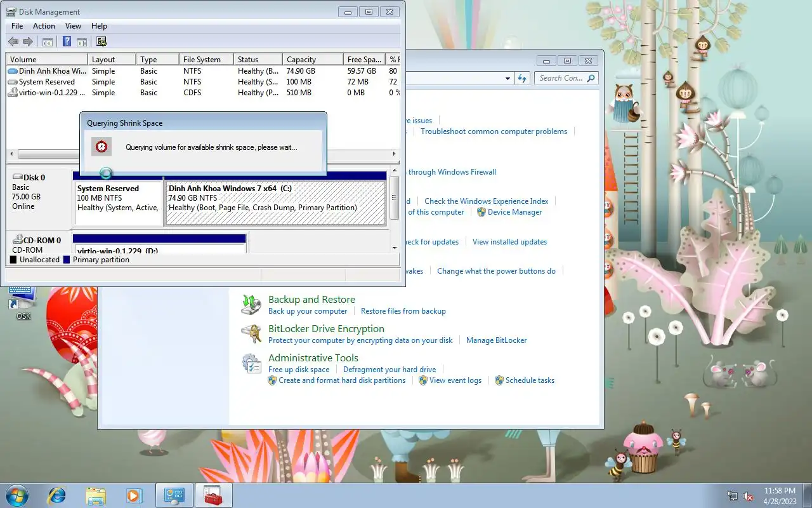Open Troubleshoot common computer problems link

coord(494,131)
